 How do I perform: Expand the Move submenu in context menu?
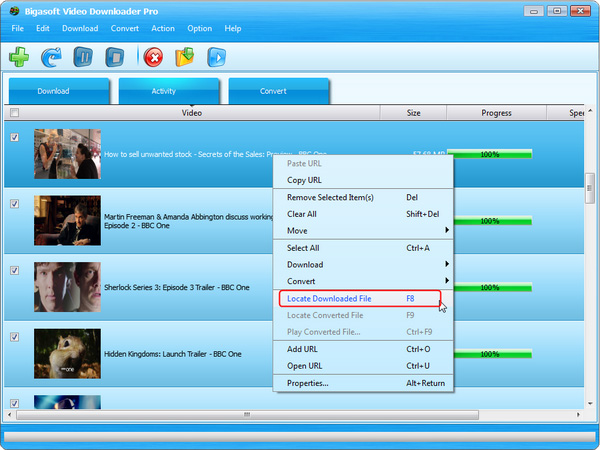pyautogui.click(x=363, y=231)
